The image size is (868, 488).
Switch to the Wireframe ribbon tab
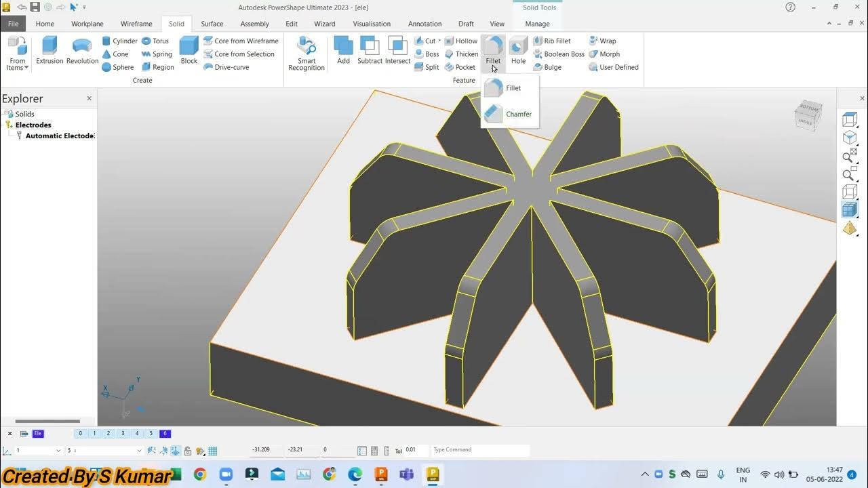pyautogui.click(x=136, y=24)
